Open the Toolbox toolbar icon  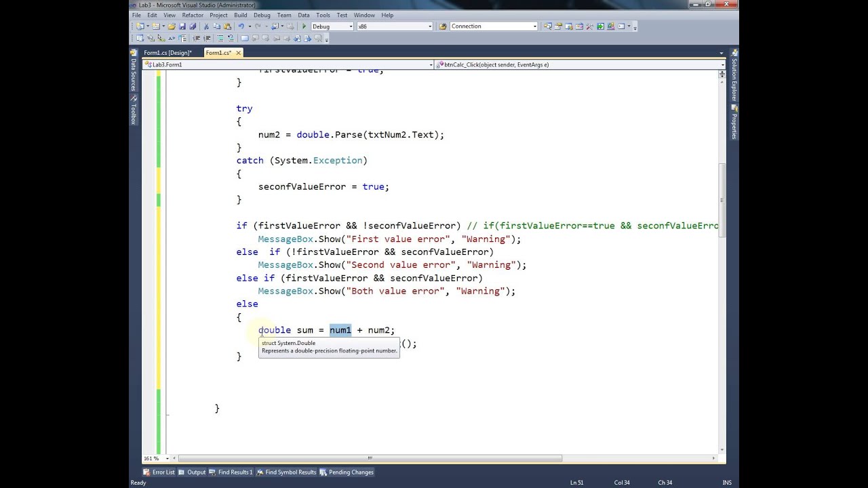click(x=589, y=26)
